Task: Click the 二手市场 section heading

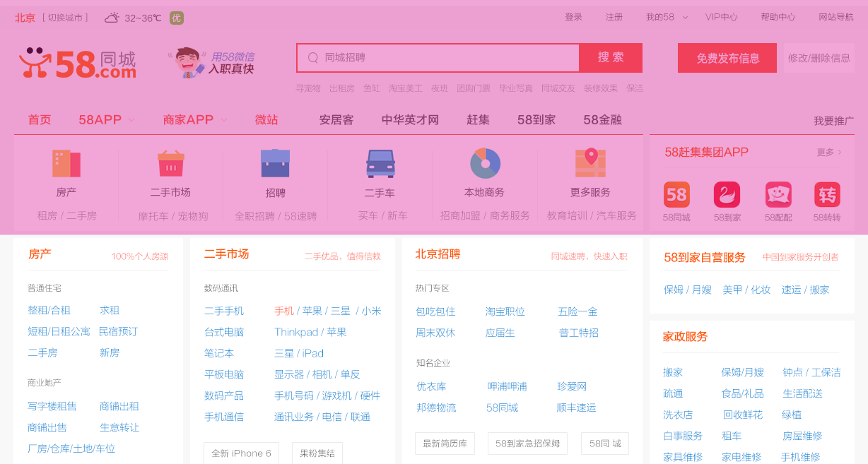Action: (x=226, y=254)
